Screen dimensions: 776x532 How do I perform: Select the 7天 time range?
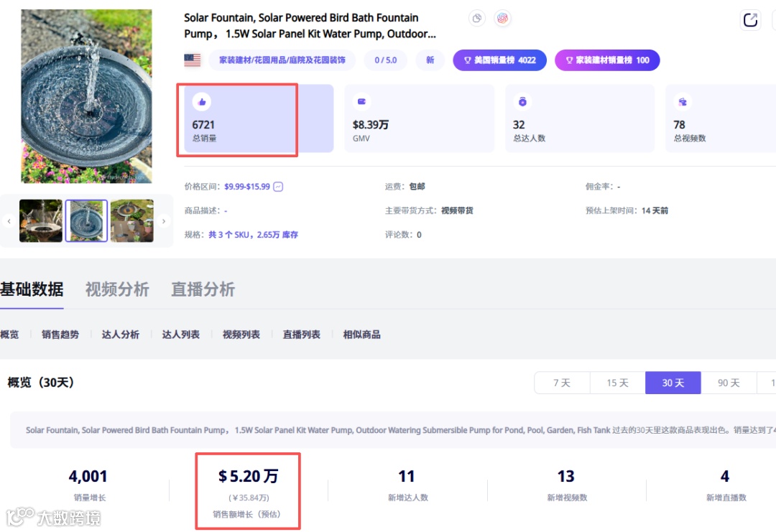(562, 383)
